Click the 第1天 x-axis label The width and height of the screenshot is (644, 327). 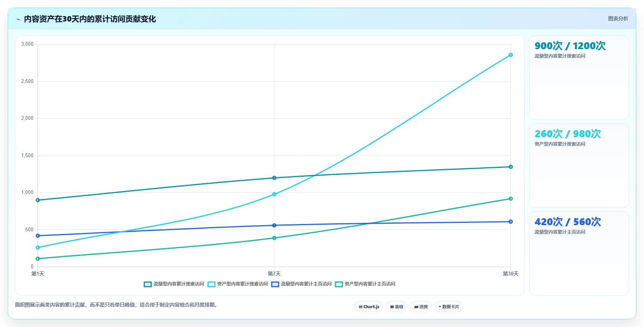point(38,274)
